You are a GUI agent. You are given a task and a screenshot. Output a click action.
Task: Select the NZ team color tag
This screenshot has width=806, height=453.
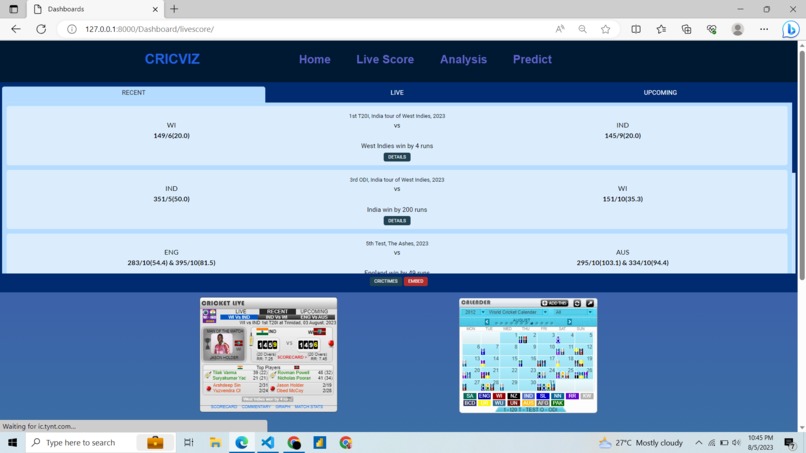[x=514, y=396]
